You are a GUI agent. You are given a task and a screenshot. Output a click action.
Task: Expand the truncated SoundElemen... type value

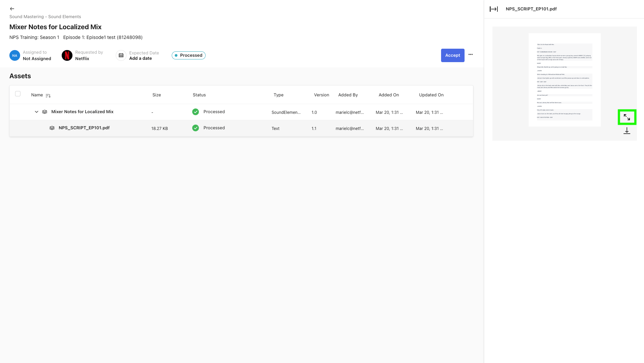tap(286, 112)
